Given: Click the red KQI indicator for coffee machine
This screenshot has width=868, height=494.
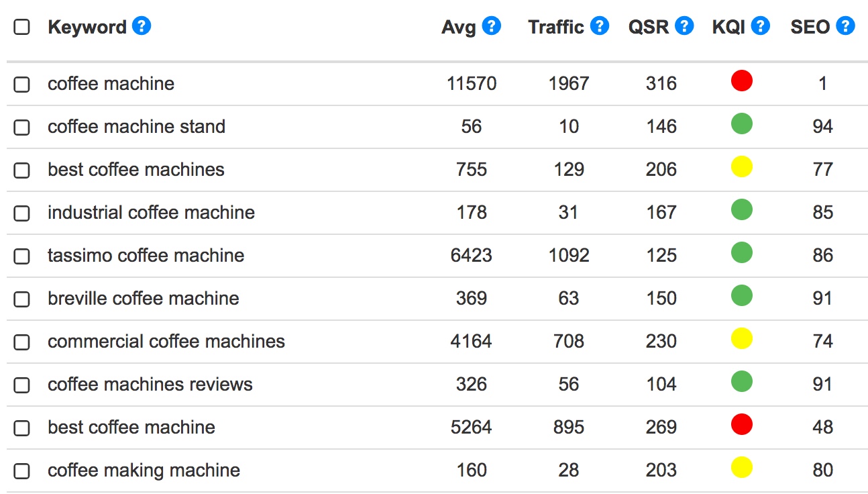Looking at the screenshot, I should click(741, 81).
